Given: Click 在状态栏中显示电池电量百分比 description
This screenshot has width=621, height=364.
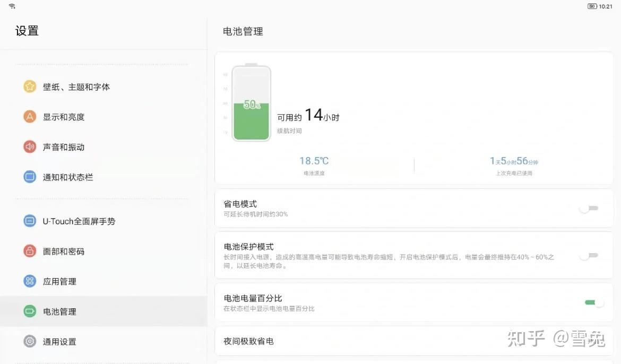Looking at the screenshot, I should 269,308.
